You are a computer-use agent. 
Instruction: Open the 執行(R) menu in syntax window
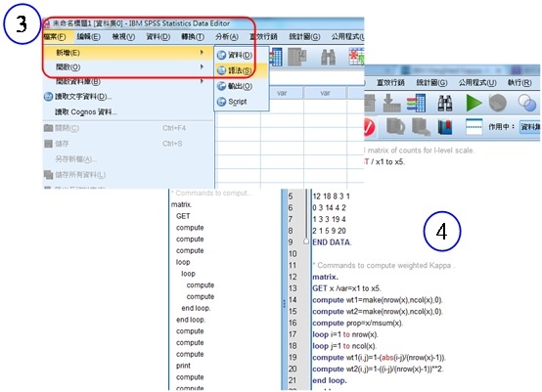click(519, 82)
